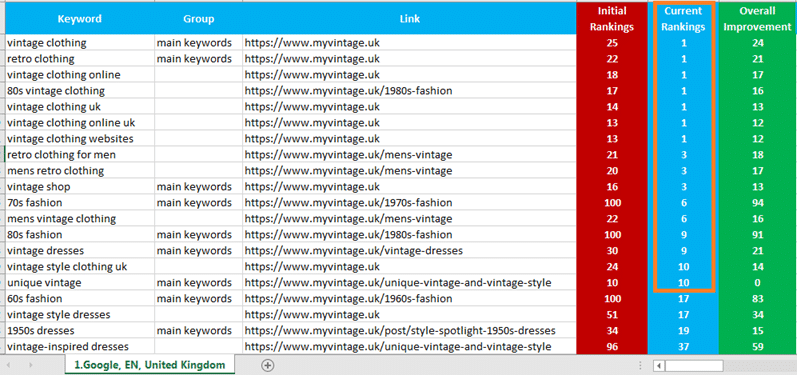Select the Link column header

pos(410,19)
